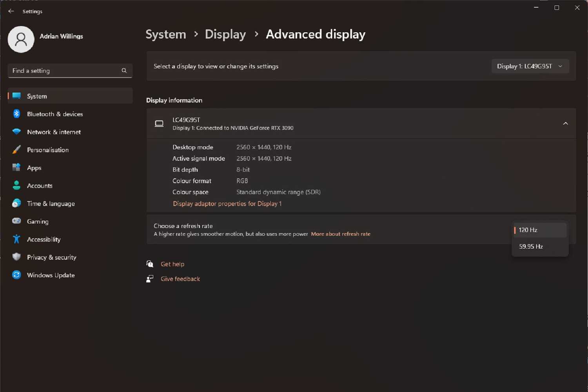The image size is (588, 392).
Task: Go to Display in the breadcrumb
Action: pyautogui.click(x=225, y=35)
